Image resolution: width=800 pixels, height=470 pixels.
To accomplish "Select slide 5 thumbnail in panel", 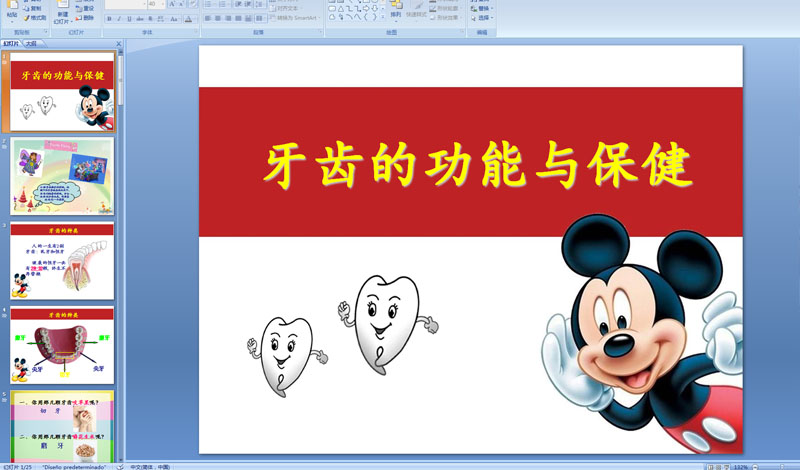I will [62, 427].
